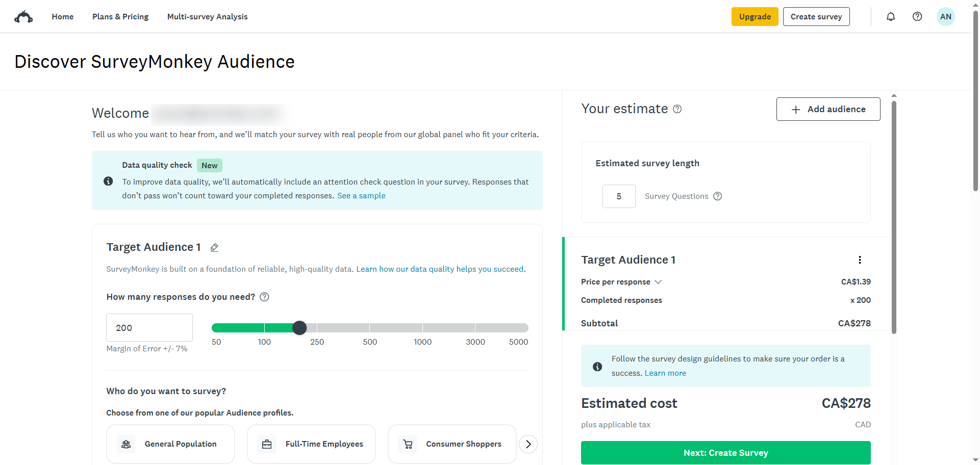Screen dimensions: 980x465
Task: Expand Price per response breakdown
Action: (659, 282)
